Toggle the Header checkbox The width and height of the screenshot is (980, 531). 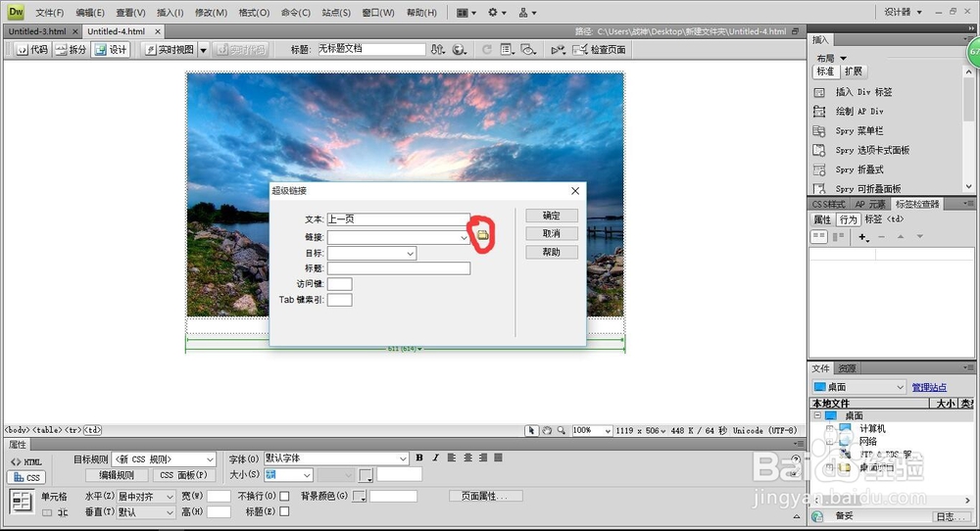tap(284, 511)
